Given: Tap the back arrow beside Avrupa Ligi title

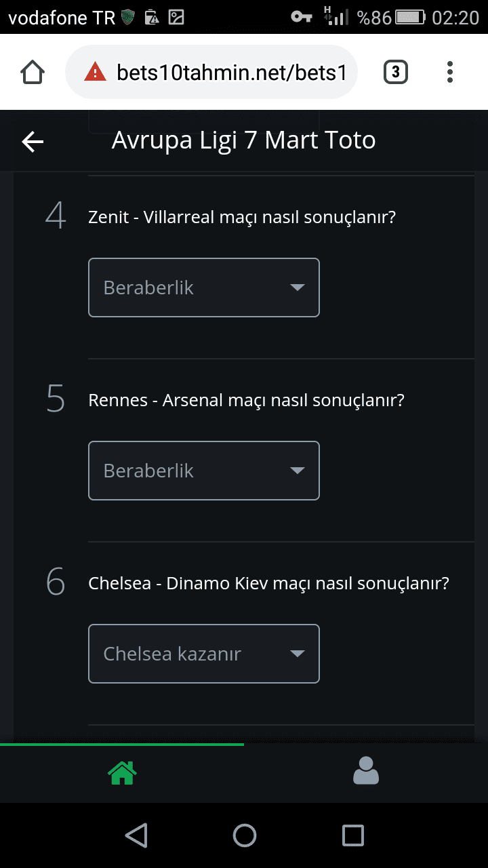Looking at the screenshot, I should (x=33, y=141).
